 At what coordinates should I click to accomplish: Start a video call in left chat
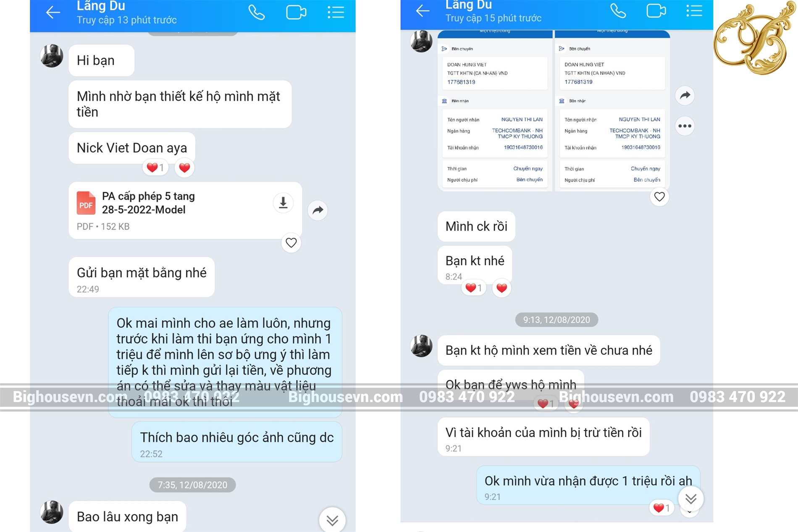[296, 12]
